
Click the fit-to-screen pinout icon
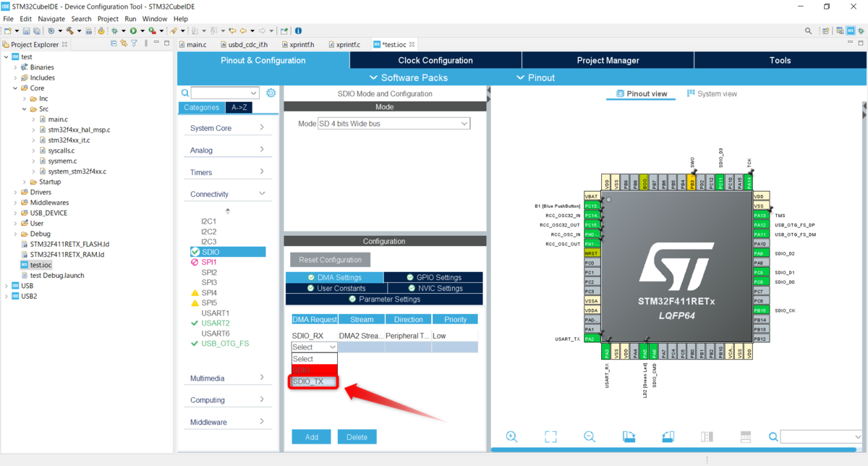coord(551,436)
